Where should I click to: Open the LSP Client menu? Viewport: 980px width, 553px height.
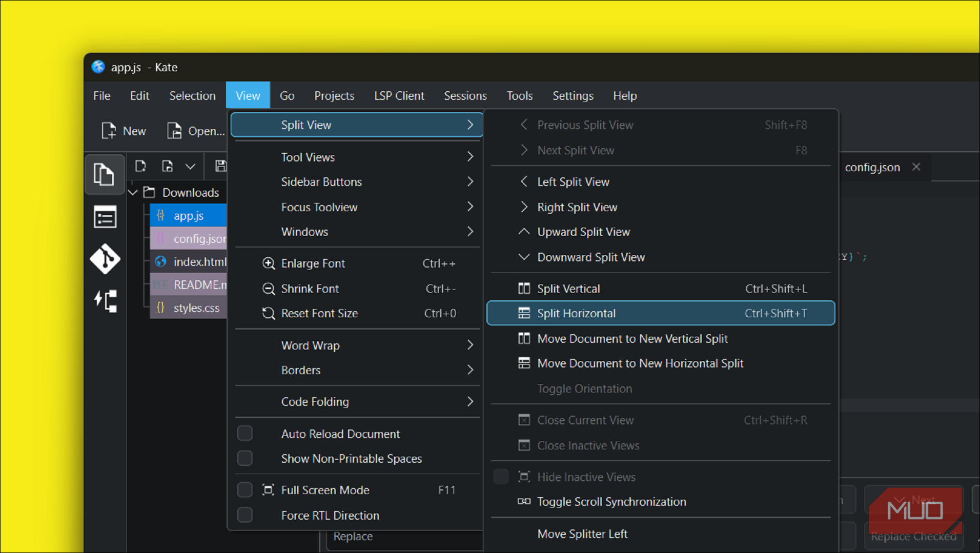[399, 95]
